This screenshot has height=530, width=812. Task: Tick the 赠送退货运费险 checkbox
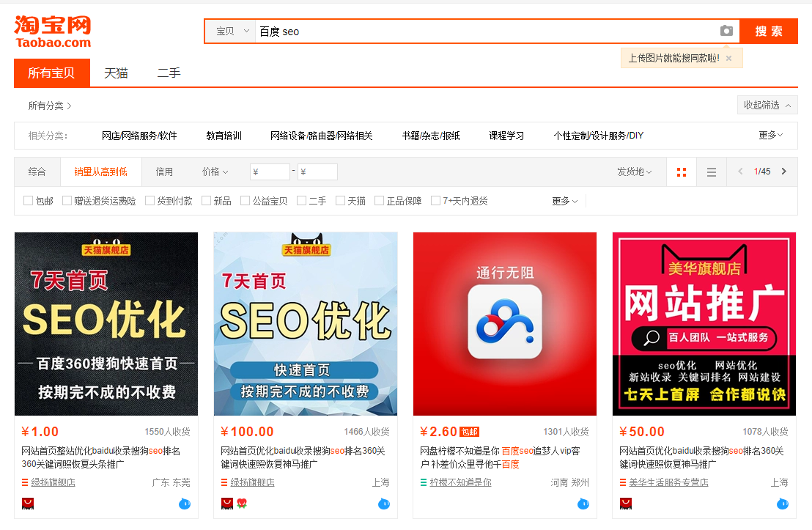[67, 201]
